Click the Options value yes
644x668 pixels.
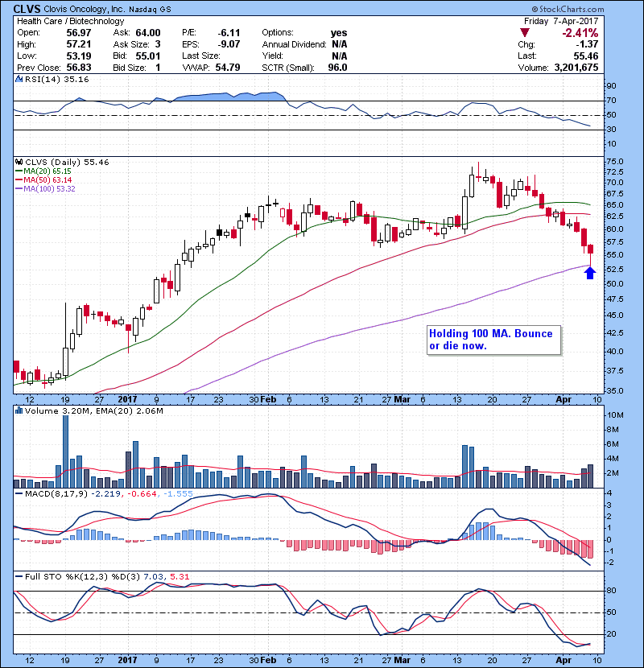[x=339, y=33]
